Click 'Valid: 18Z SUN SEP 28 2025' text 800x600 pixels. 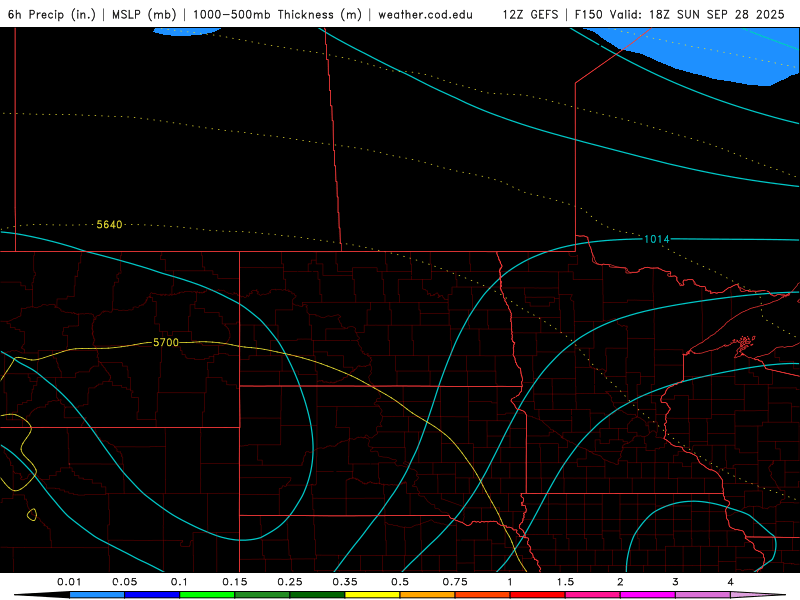tap(697, 14)
